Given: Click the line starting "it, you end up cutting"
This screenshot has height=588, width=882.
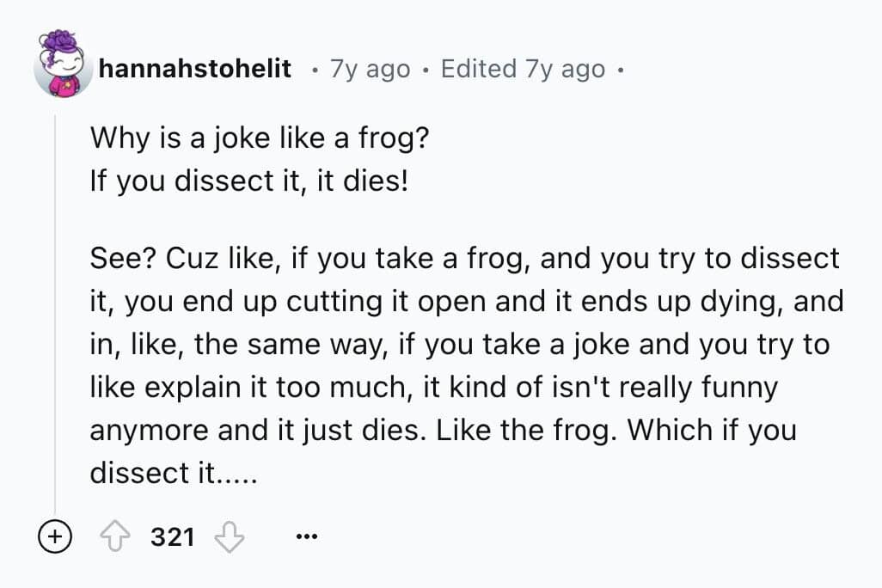Looking at the screenshot, I should pos(466,302).
